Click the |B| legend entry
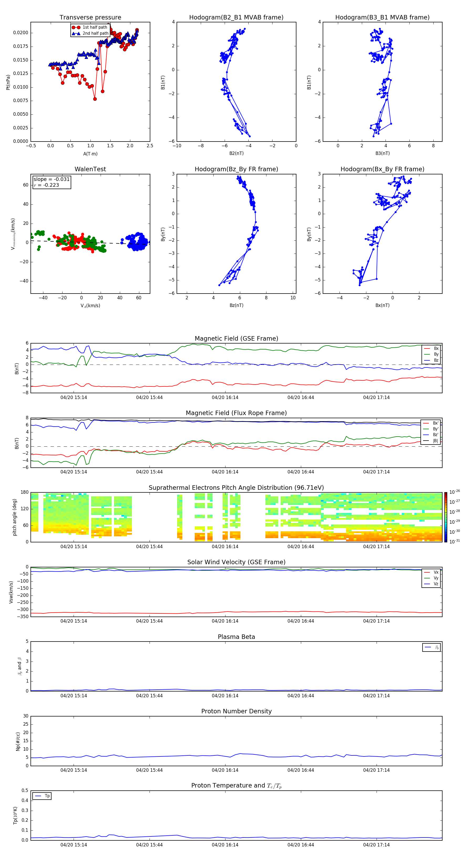473x868 pixels. click(x=431, y=441)
